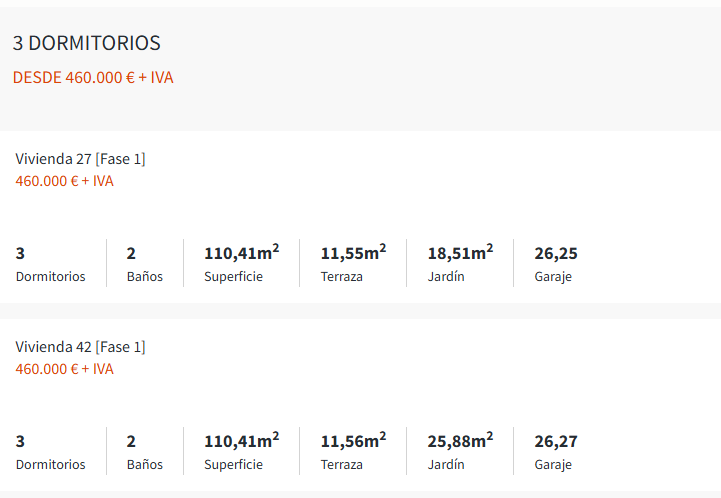Click Vivienda 42's 110,41m² Superficie value
Image resolution: width=721 pixels, height=498 pixels.
click(x=241, y=440)
